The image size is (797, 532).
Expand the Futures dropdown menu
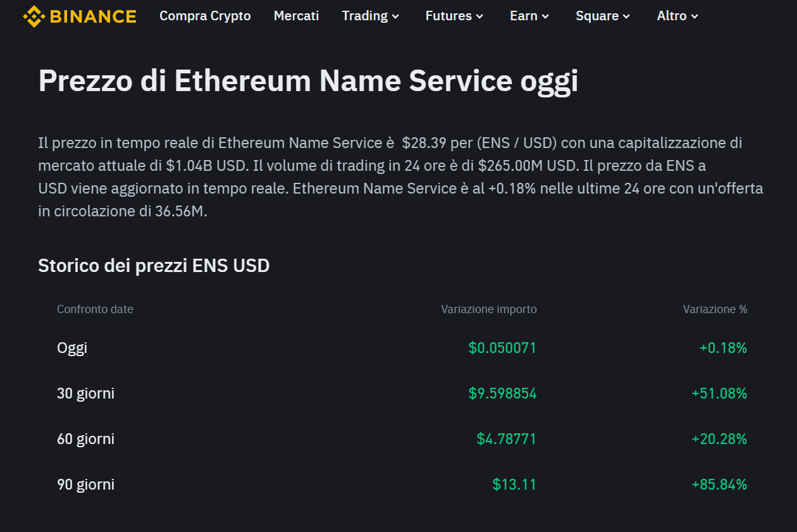[x=454, y=16]
